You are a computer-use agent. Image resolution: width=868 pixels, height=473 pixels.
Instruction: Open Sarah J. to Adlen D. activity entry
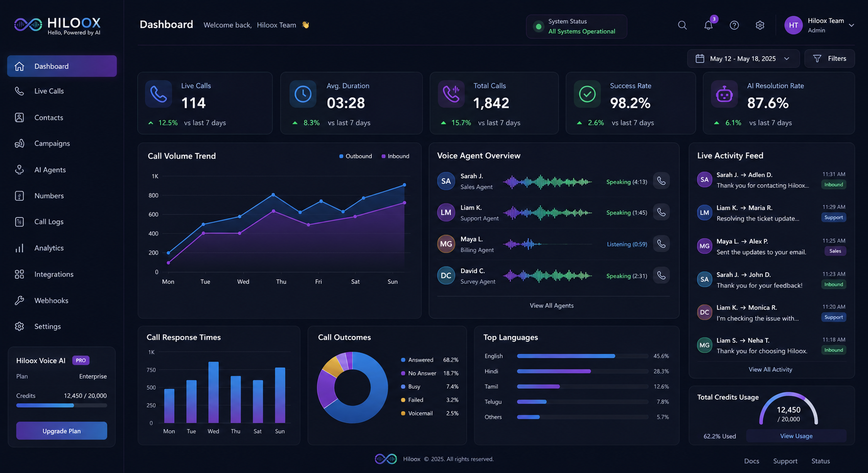[x=771, y=180]
